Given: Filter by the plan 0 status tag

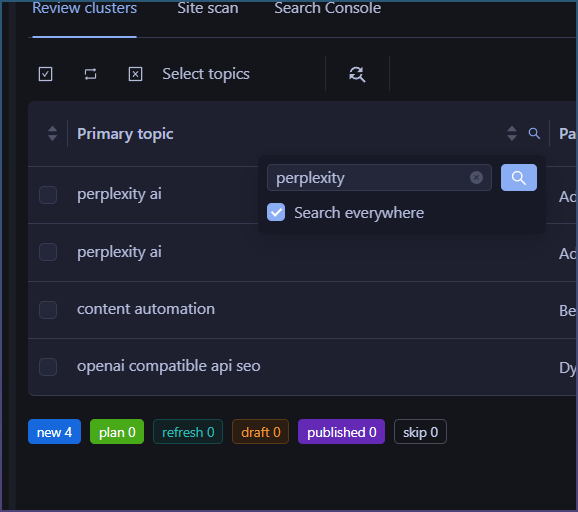Looking at the screenshot, I should tap(117, 432).
